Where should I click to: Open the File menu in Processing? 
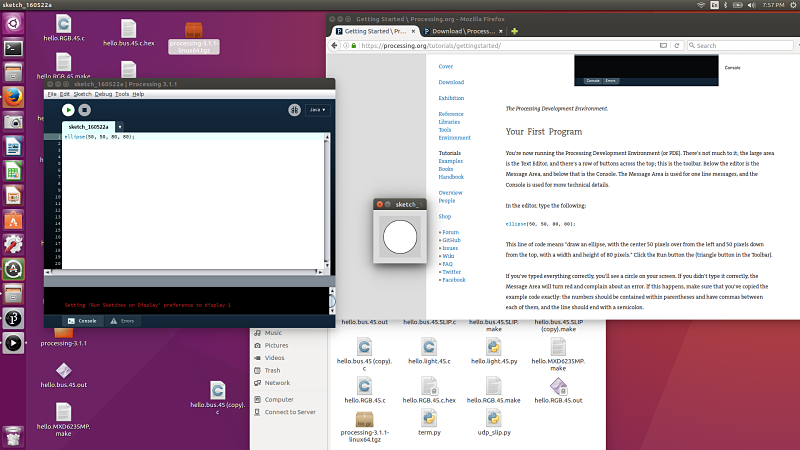pyautogui.click(x=52, y=94)
